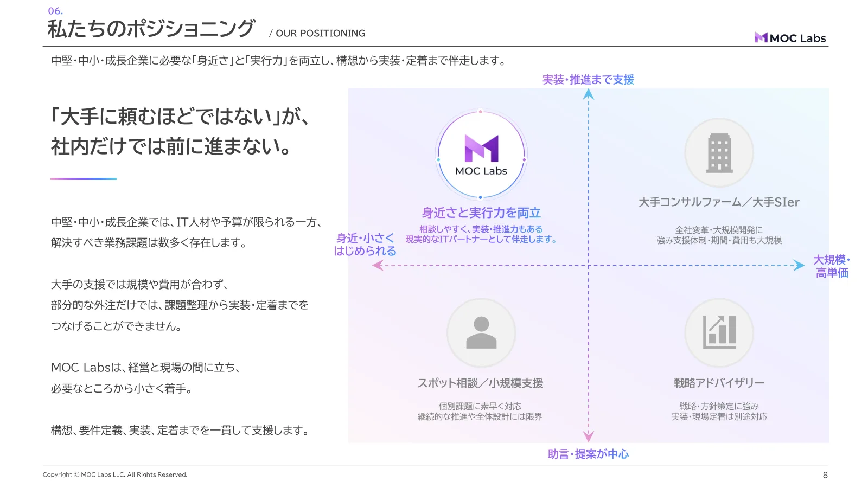Click the axis label 大規模・高単価
Viewport: 868px width, 488px height.
[832, 266]
